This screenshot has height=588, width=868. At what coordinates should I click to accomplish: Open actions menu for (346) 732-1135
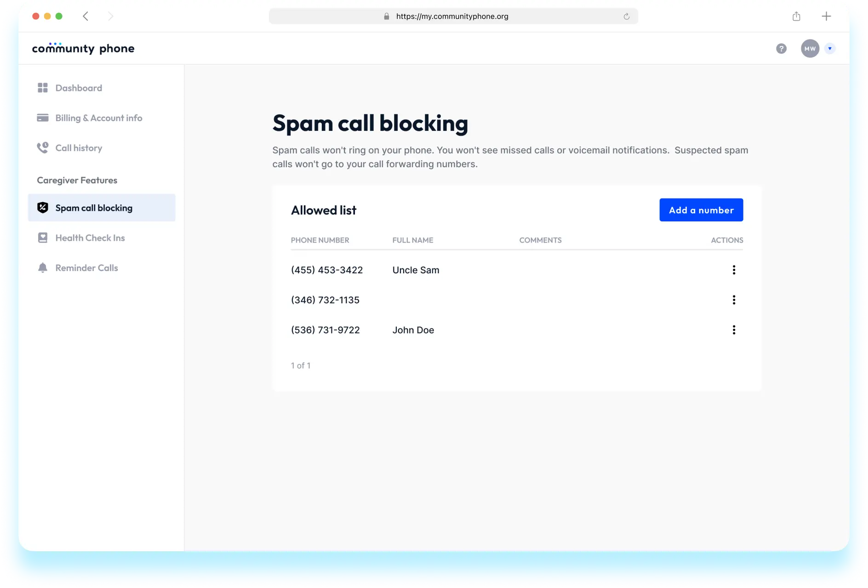coord(734,300)
